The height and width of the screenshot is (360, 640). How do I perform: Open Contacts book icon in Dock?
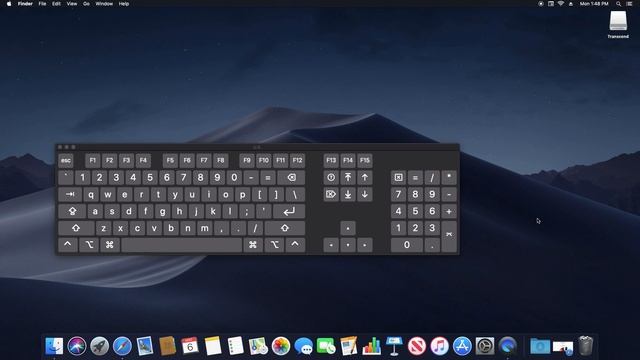tap(167, 346)
